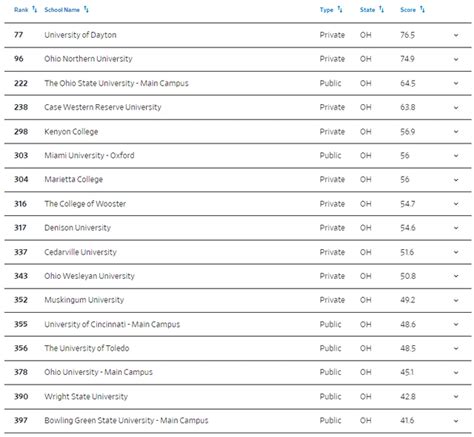
Task: Select The Ohio State University - Main Campus
Action: (x=116, y=83)
